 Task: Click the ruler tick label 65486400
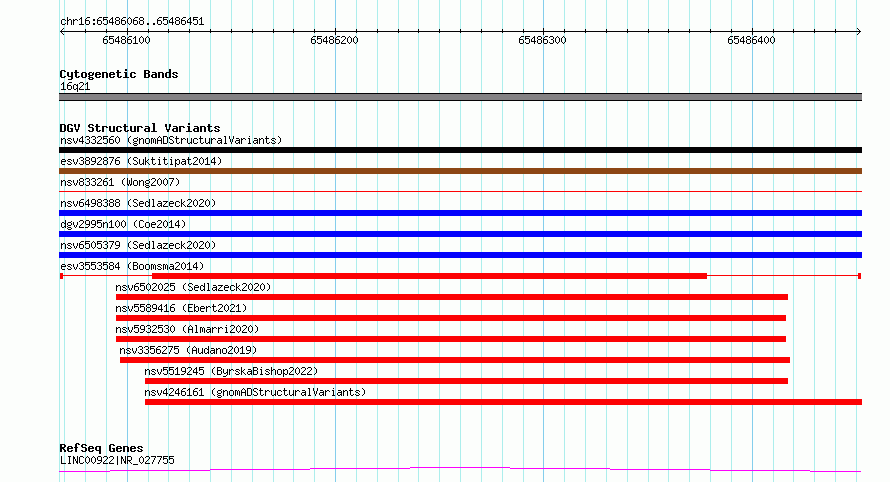751,40
